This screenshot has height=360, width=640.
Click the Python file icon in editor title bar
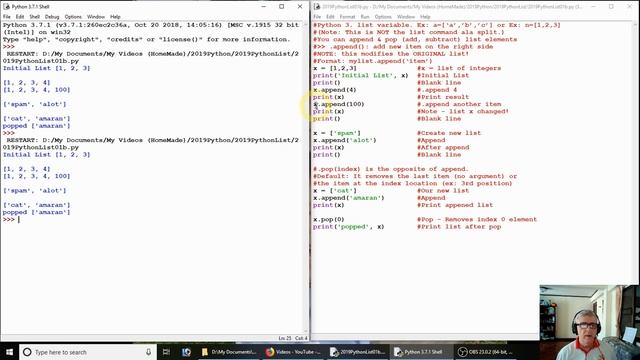point(317,7)
